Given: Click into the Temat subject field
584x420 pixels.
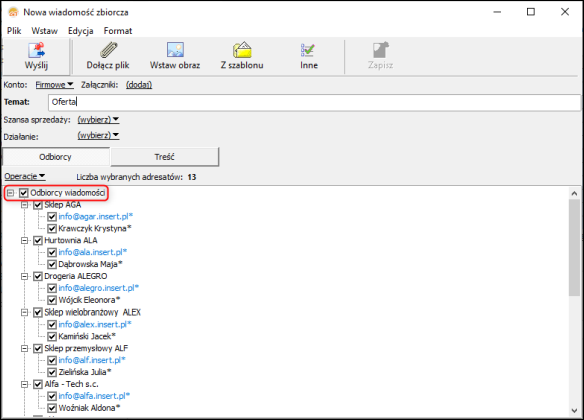Looking at the screenshot, I should (314, 102).
